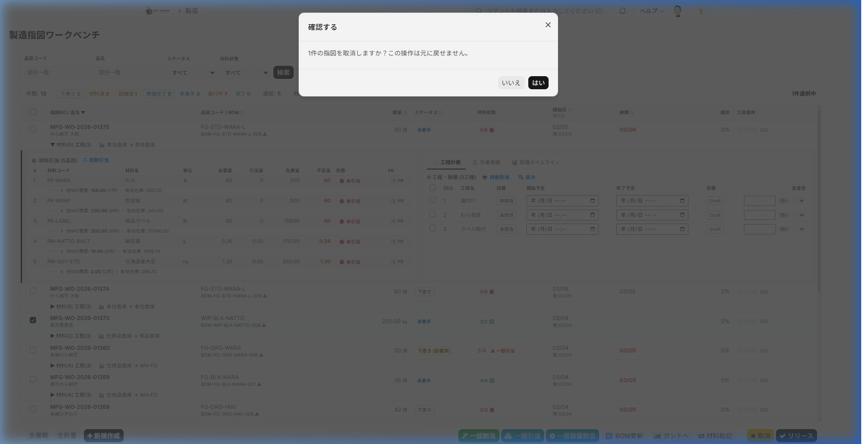Close the confirmation dialog with the X

(548, 25)
